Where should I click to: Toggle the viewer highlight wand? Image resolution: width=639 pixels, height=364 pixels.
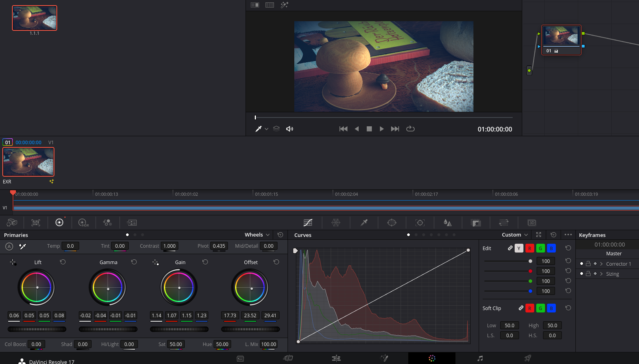pos(284,5)
